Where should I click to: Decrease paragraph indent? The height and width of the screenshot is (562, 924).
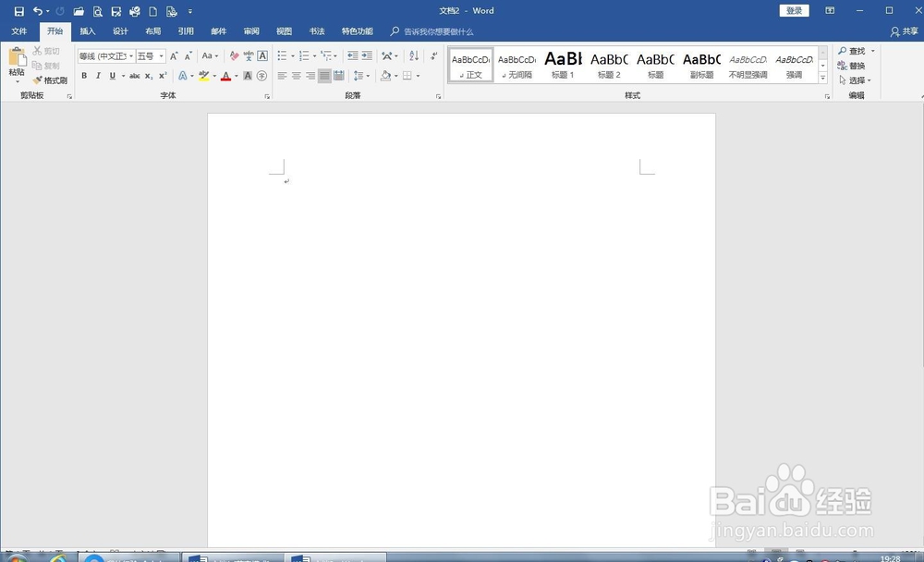pos(352,56)
